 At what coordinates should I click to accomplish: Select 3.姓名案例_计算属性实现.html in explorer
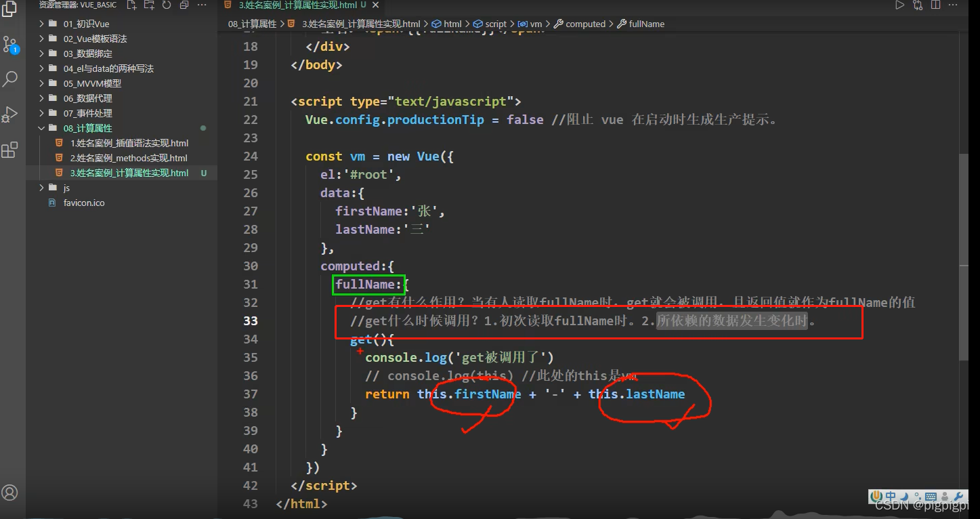(121, 173)
